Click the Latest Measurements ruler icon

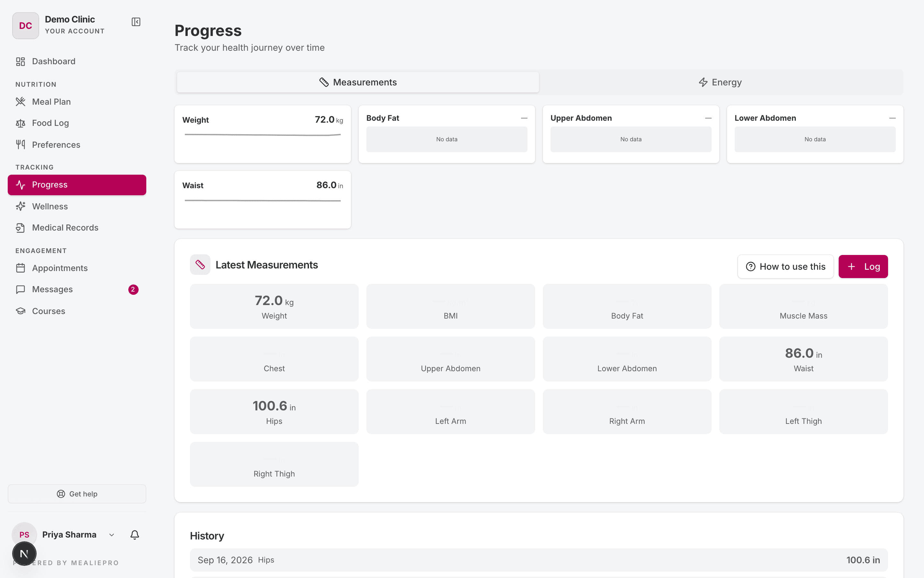click(x=200, y=265)
